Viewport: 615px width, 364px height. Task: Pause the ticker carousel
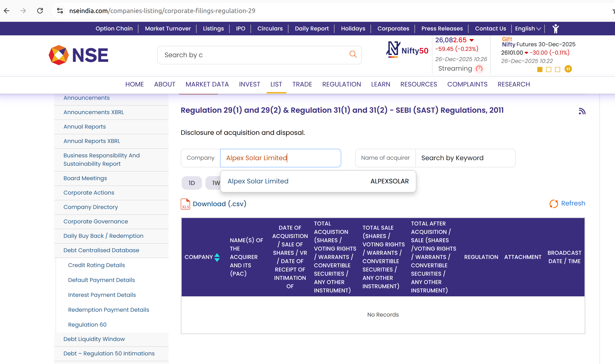coord(568,69)
